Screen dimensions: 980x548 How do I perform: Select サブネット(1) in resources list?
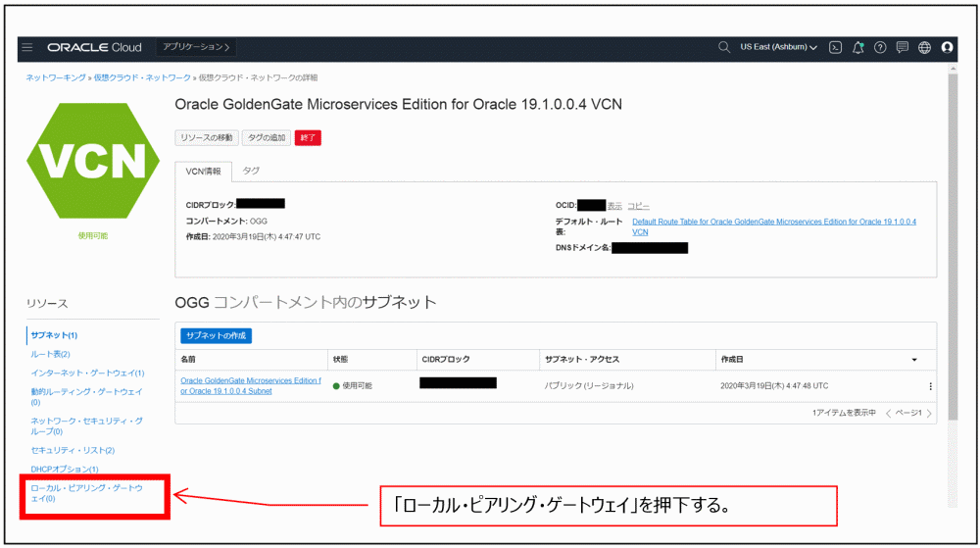[x=54, y=335]
